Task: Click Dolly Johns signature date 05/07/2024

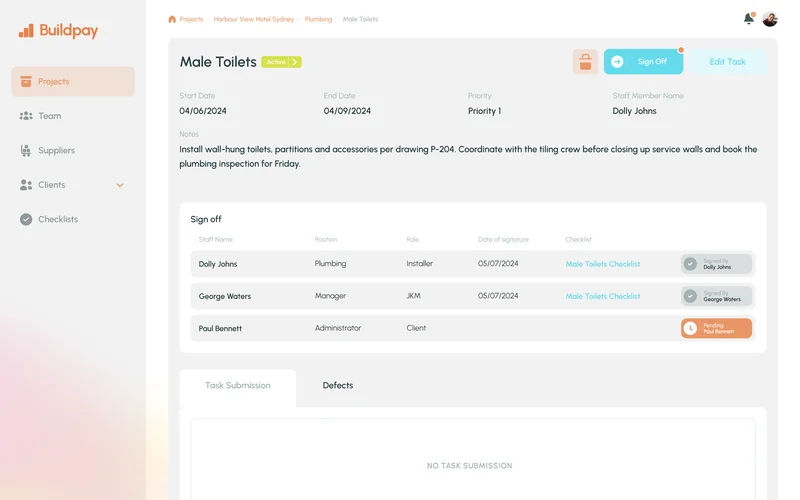Action: click(x=498, y=264)
